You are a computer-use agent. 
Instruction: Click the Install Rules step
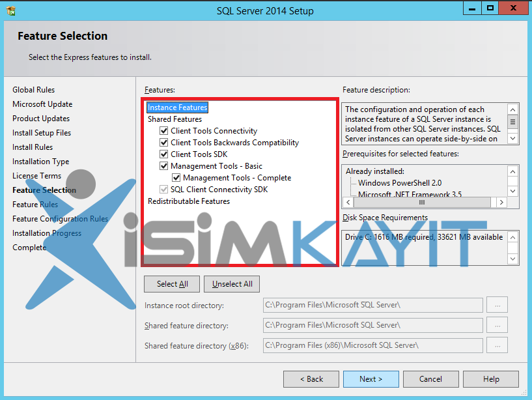(33, 147)
